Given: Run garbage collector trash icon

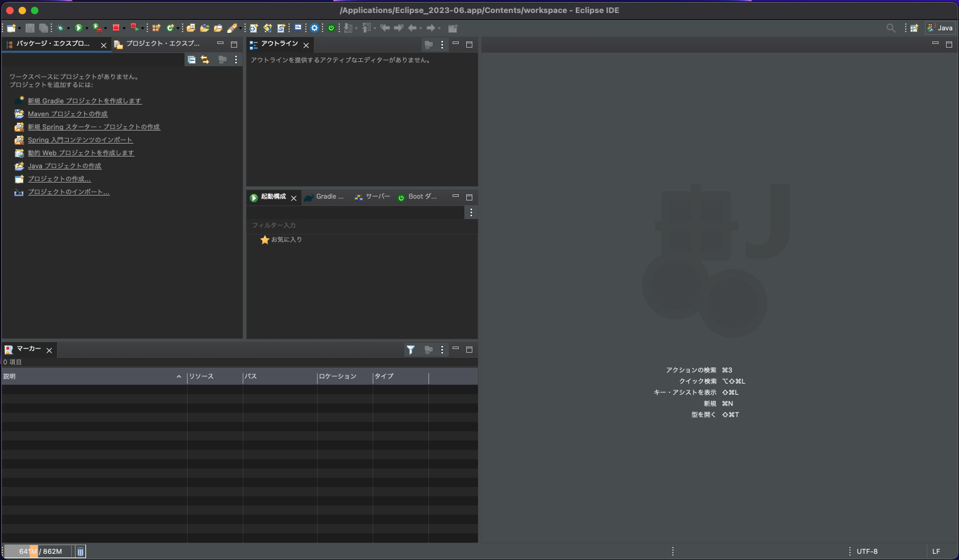Looking at the screenshot, I should (x=80, y=551).
